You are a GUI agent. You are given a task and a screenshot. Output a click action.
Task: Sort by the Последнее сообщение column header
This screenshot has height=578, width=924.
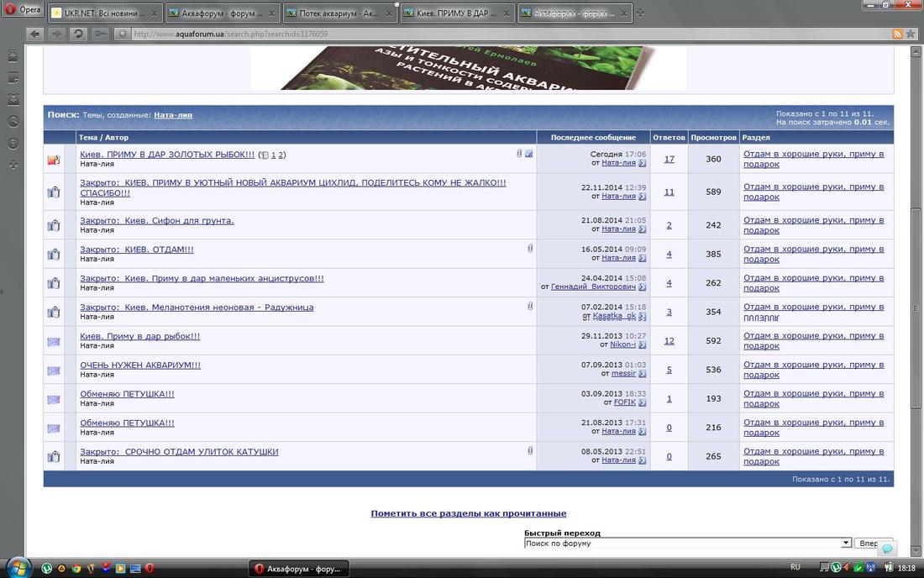pos(593,137)
